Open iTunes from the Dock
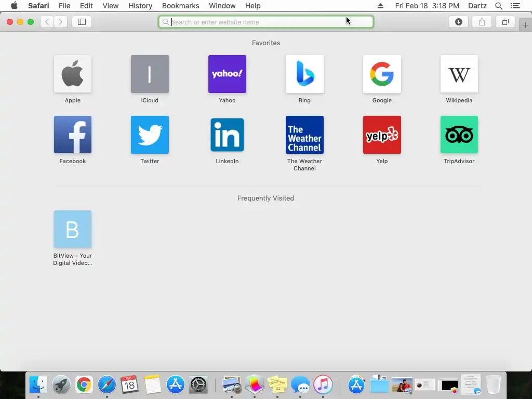532x399 pixels. pyautogui.click(x=323, y=385)
